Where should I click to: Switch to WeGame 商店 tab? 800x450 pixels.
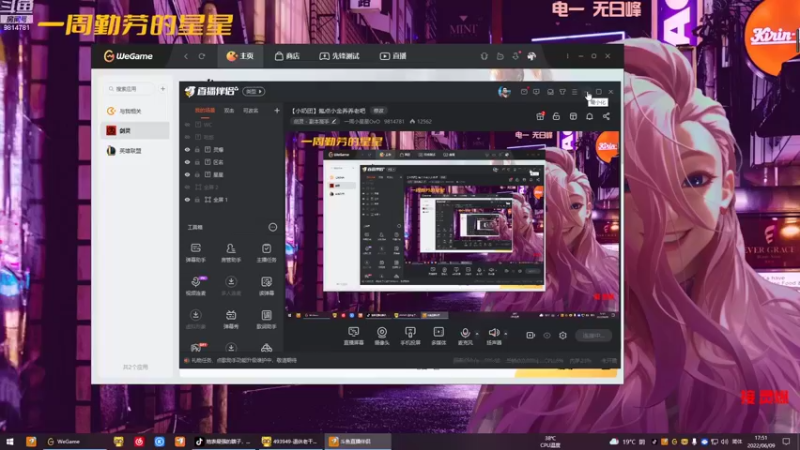287,56
